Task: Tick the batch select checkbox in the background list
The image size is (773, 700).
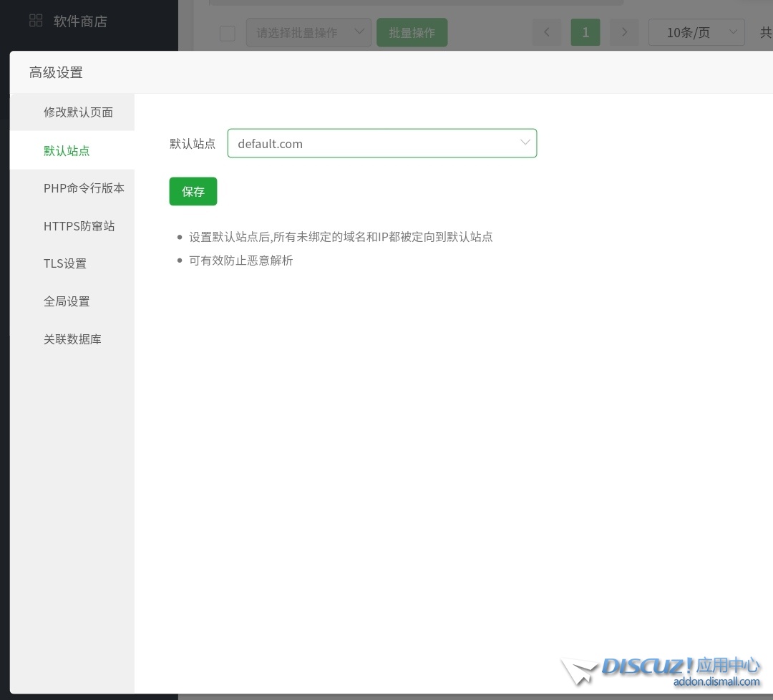Action: (228, 33)
